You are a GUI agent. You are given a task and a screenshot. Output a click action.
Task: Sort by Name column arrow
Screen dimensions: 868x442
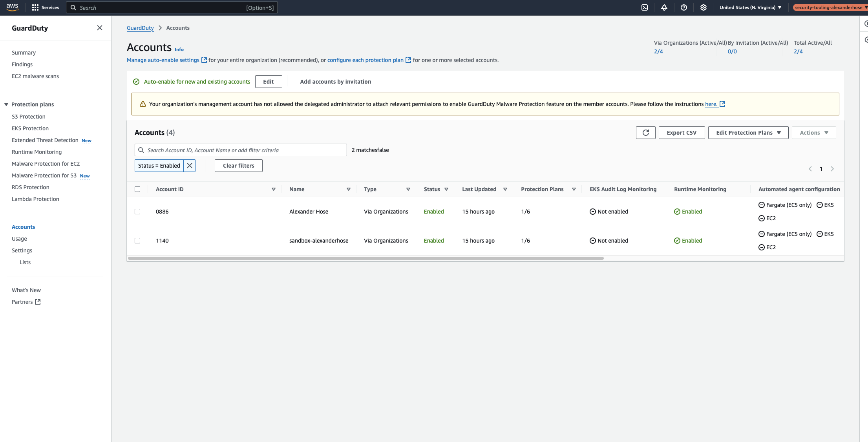[349, 189]
